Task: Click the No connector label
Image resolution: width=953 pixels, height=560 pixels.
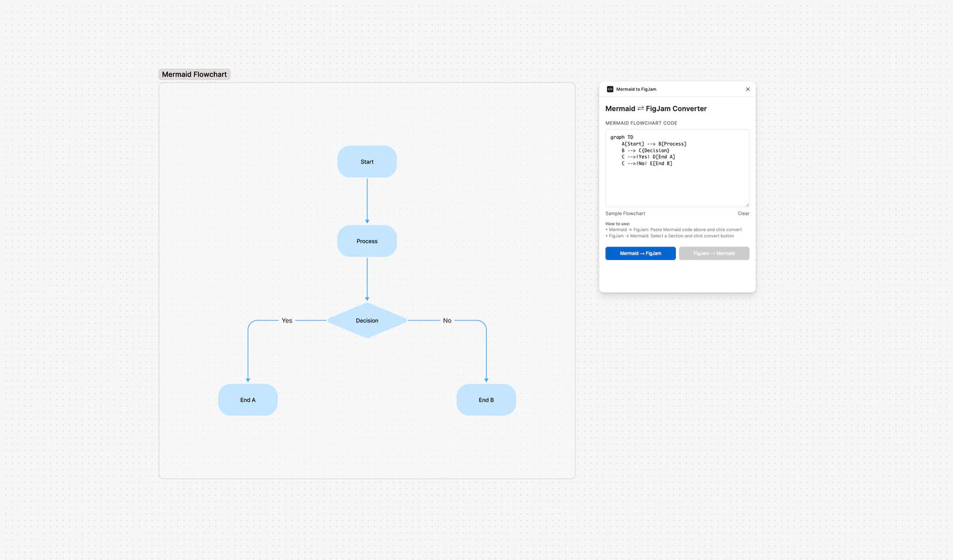Action: coord(447,321)
